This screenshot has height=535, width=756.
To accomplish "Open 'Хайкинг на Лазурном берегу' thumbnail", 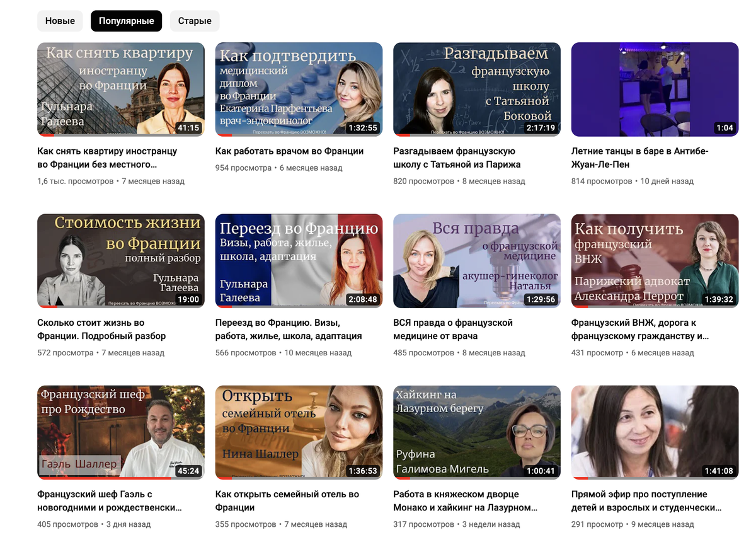I will pos(477,432).
